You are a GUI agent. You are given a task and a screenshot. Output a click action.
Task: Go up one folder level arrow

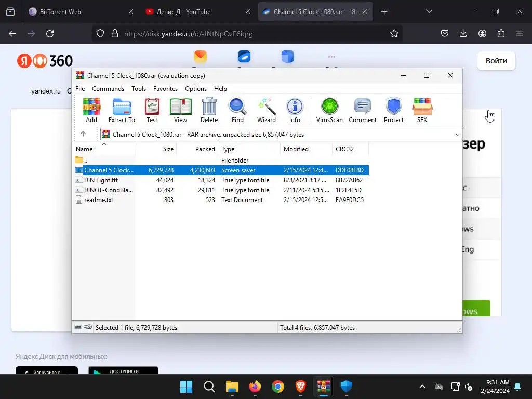pyautogui.click(x=83, y=134)
